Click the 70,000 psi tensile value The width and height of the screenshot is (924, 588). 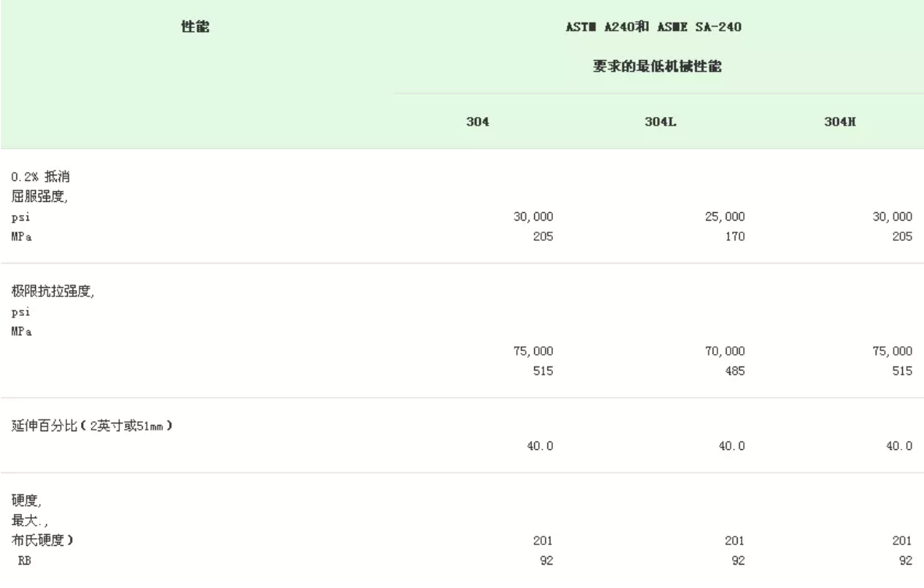[724, 352]
